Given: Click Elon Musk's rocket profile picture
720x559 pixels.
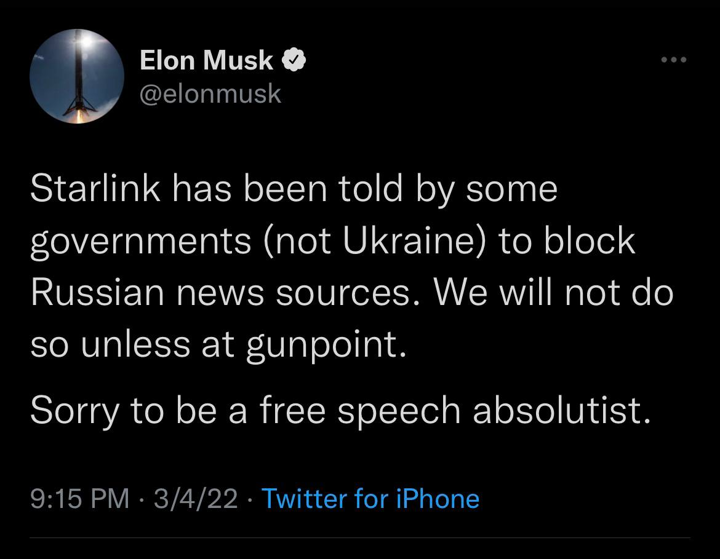Looking at the screenshot, I should pyautogui.click(x=70, y=76).
